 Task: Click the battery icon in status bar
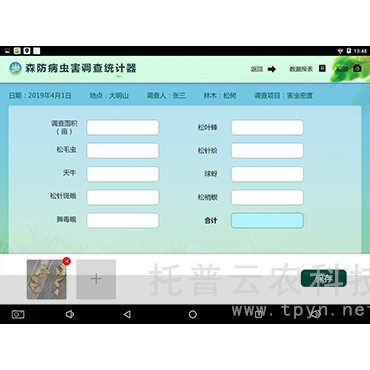tap(349, 51)
